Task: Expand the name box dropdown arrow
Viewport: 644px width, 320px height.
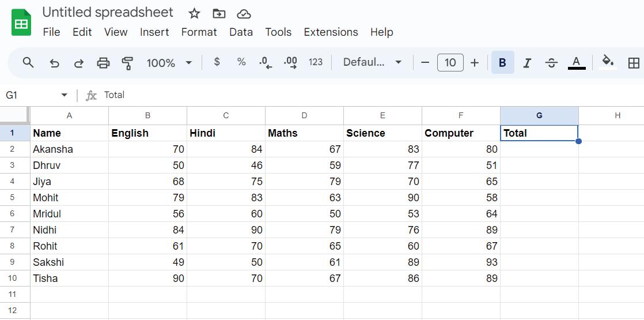Action: [64, 95]
